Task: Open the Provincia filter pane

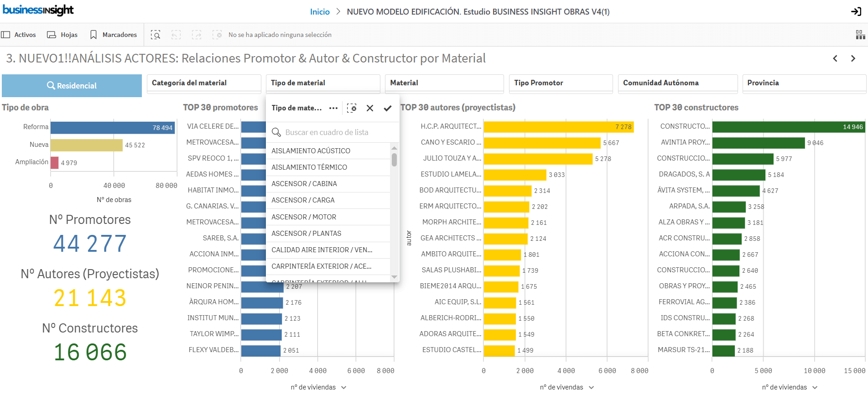Action: pyautogui.click(x=804, y=83)
